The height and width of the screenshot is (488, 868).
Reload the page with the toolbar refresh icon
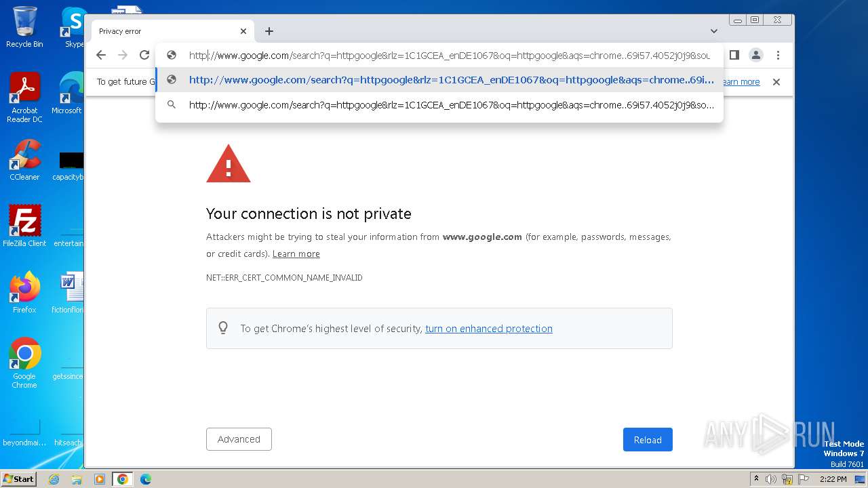(144, 55)
